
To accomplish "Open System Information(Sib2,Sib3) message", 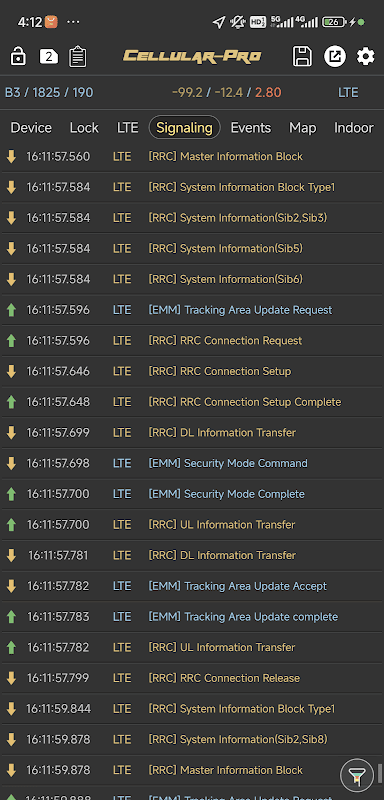I will coord(192,218).
